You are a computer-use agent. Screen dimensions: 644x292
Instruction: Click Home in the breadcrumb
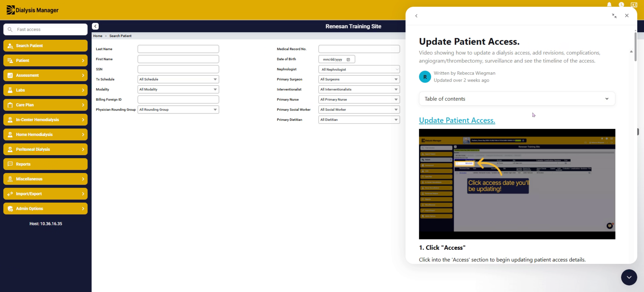click(98, 36)
